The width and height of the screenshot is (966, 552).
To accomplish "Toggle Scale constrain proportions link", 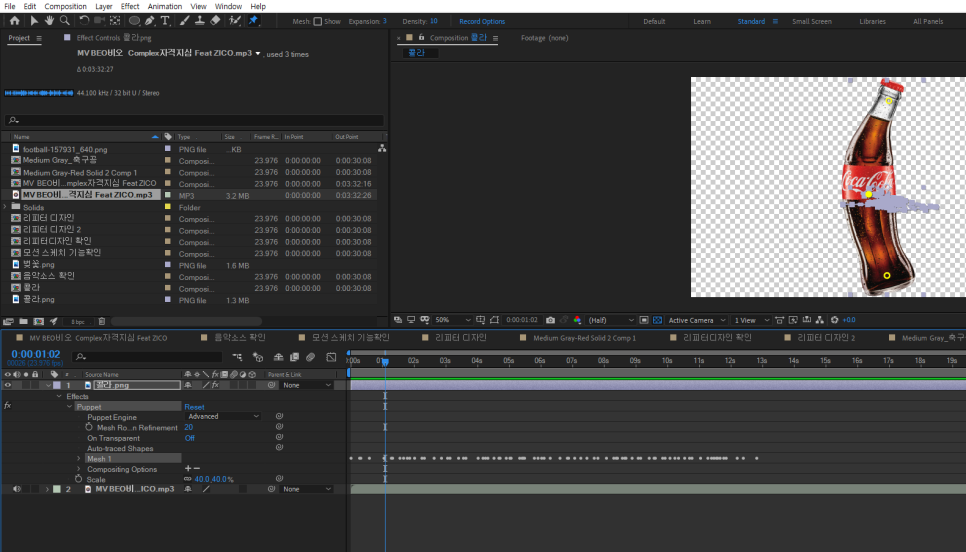I will [187, 479].
